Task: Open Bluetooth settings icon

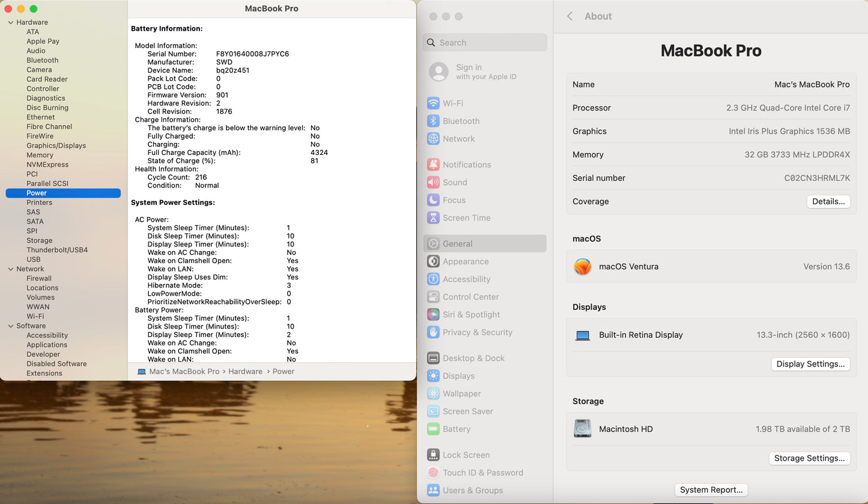Action: (433, 121)
